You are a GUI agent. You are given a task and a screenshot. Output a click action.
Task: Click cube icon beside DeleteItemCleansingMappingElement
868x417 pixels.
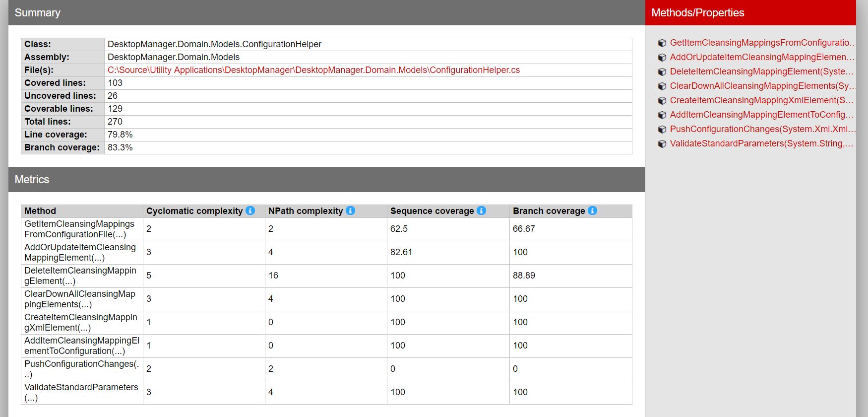[x=662, y=72]
